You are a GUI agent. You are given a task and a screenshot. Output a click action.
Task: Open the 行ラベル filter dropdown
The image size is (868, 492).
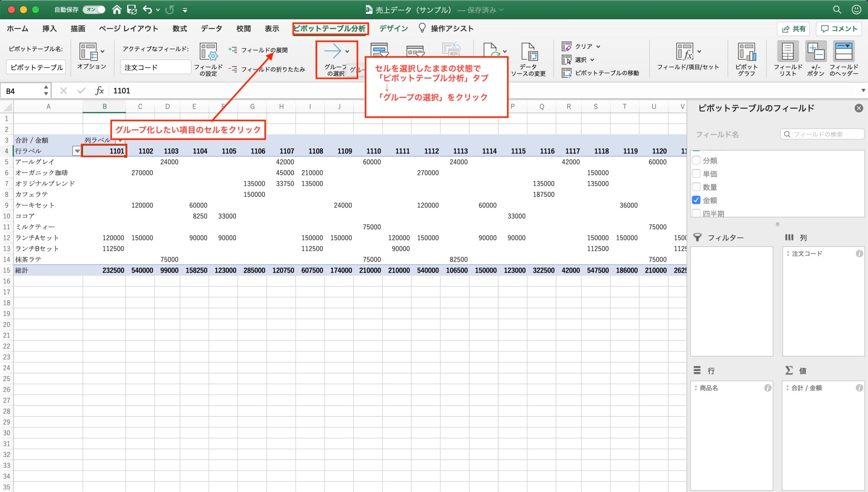[x=77, y=151]
